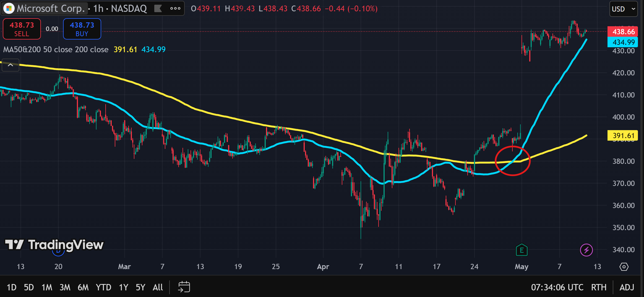Switch to the YTD range
Image resolution: width=644 pixels, height=297 pixels.
point(103,287)
